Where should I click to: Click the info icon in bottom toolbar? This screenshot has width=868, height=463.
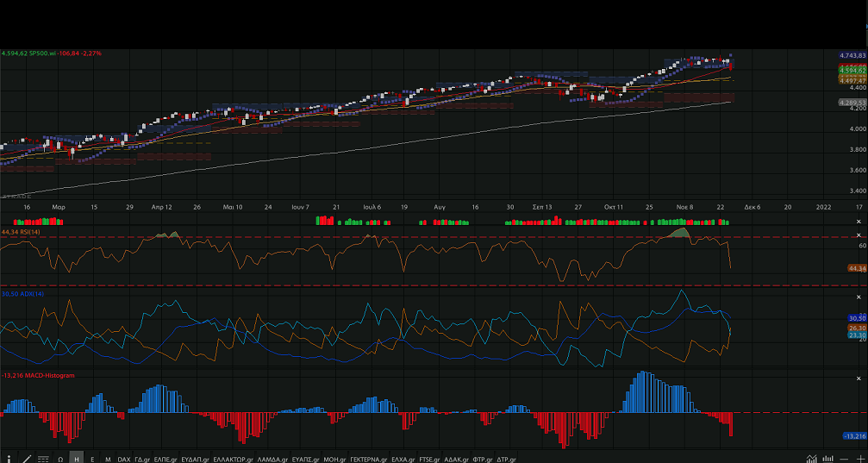[9, 459]
